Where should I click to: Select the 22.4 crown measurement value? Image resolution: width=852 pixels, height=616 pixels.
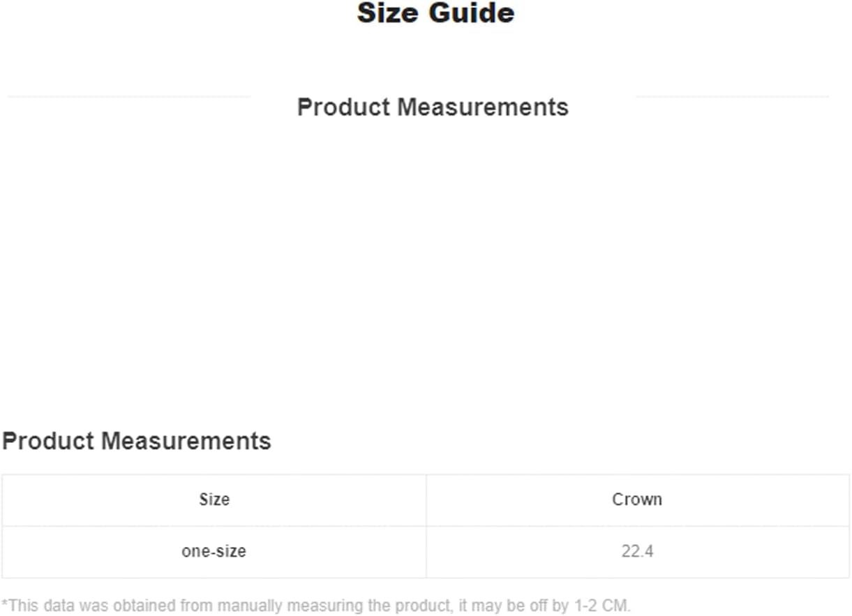637,551
